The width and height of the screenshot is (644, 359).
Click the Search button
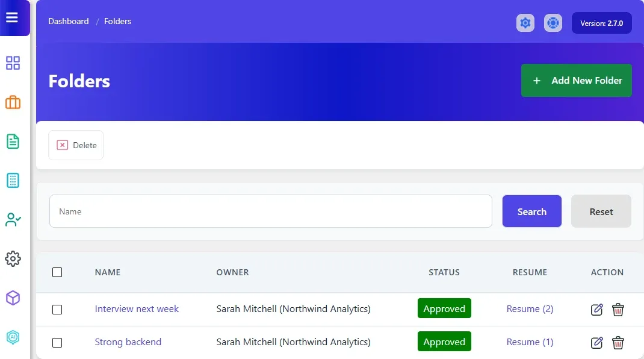[532, 211]
